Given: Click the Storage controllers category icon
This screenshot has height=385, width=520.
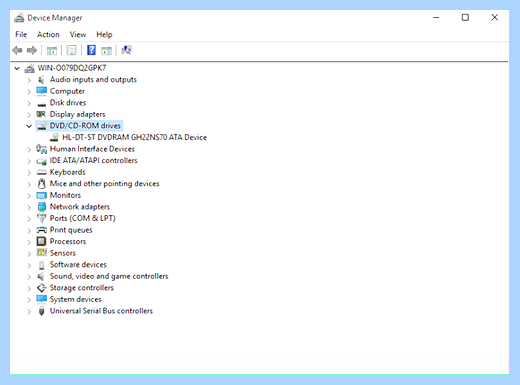Looking at the screenshot, I should pyautogui.click(x=41, y=288).
